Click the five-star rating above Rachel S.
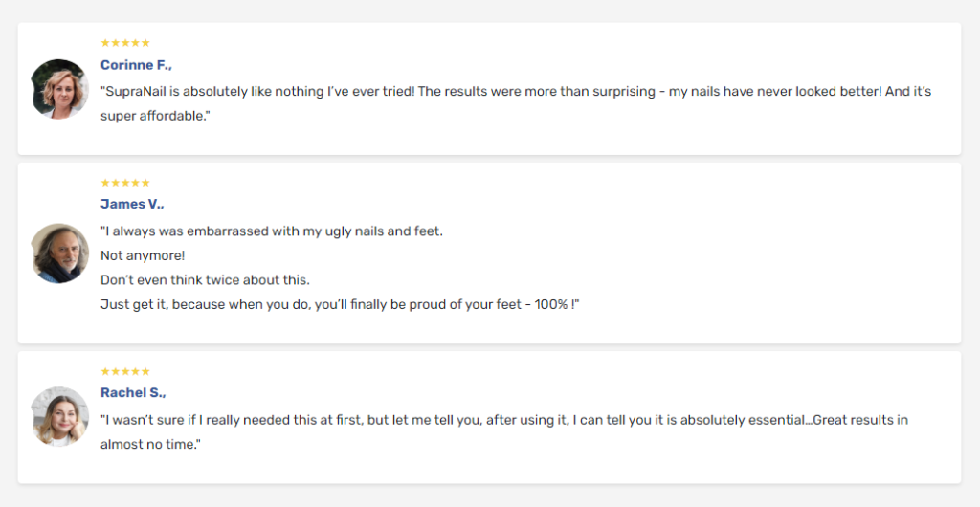This screenshot has height=507, width=980. pos(125,371)
